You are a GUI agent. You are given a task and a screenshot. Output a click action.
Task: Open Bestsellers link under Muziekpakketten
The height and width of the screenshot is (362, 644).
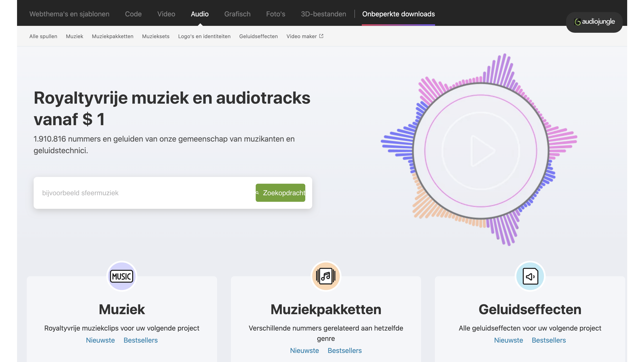tap(345, 351)
